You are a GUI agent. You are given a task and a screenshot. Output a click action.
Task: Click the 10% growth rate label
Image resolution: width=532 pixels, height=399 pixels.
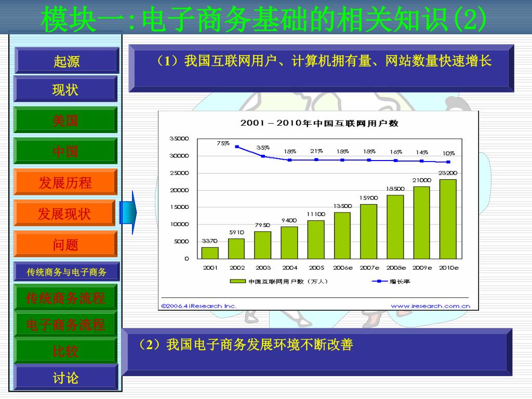point(448,153)
